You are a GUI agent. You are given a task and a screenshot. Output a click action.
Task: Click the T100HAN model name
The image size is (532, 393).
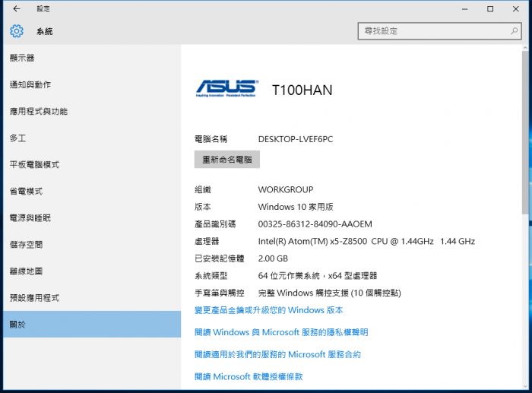pyautogui.click(x=302, y=90)
